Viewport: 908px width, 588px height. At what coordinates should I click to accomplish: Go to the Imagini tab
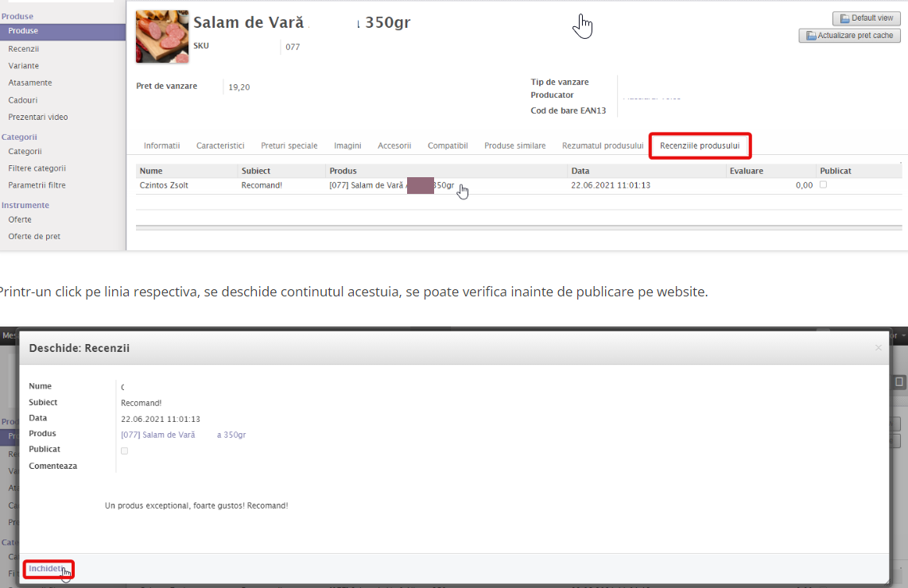347,146
